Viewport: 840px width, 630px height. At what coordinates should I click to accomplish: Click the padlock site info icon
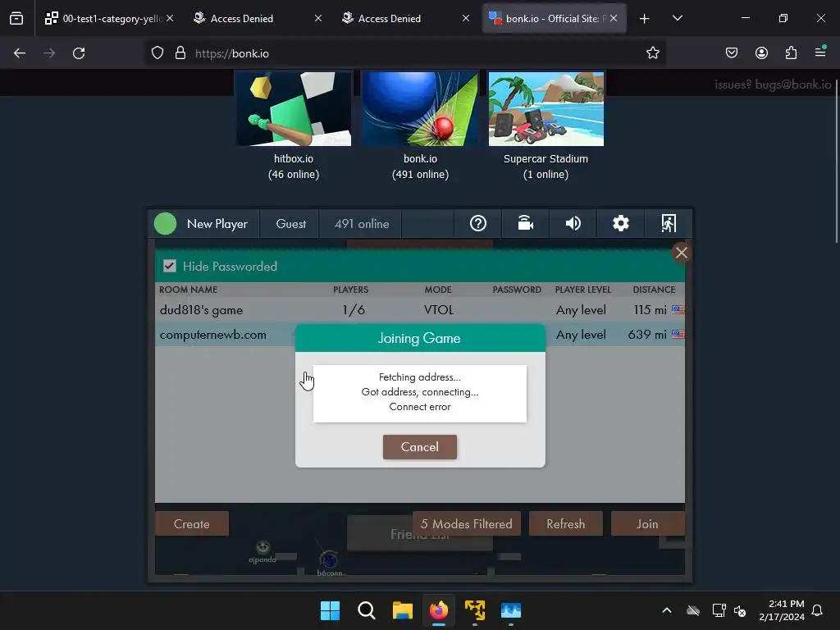(x=180, y=53)
